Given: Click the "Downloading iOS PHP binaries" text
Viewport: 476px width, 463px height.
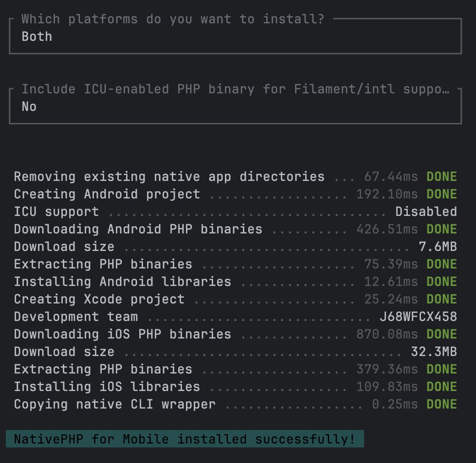Looking at the screenshot, I should pos(122,334).
